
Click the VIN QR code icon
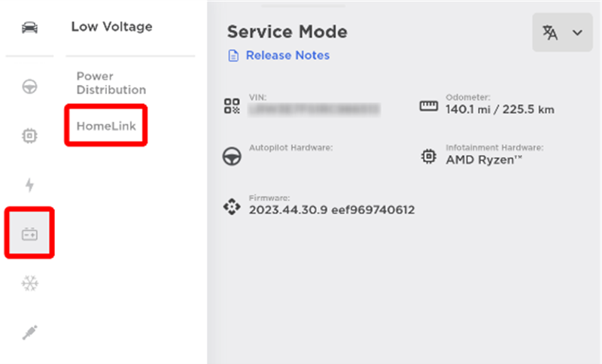click(233, 105)
